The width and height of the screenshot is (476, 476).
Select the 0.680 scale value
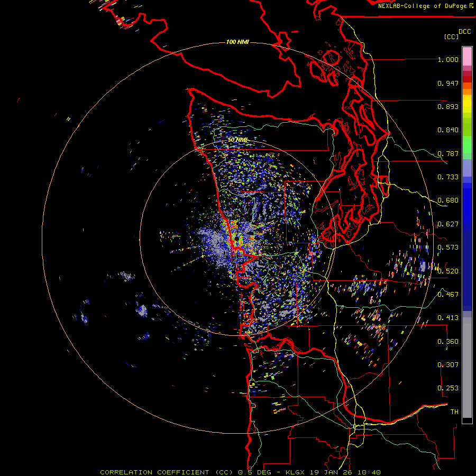coord(448,200)
